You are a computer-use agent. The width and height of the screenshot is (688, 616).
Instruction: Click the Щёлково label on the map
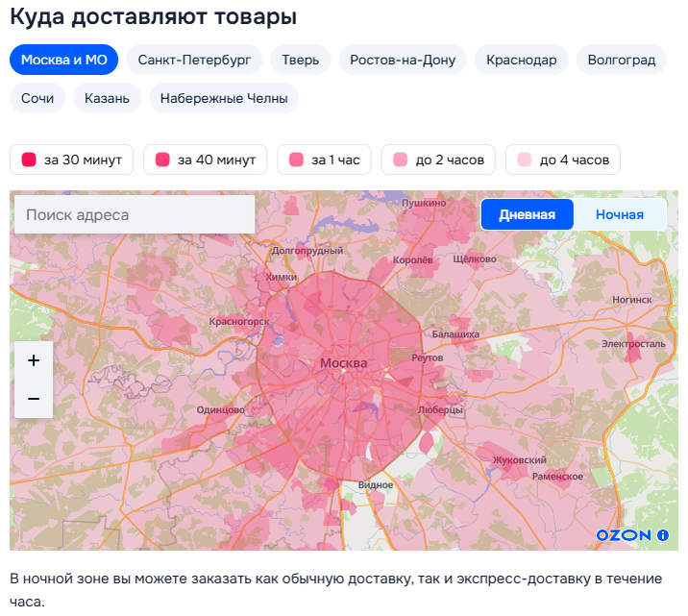pos(475,259)
